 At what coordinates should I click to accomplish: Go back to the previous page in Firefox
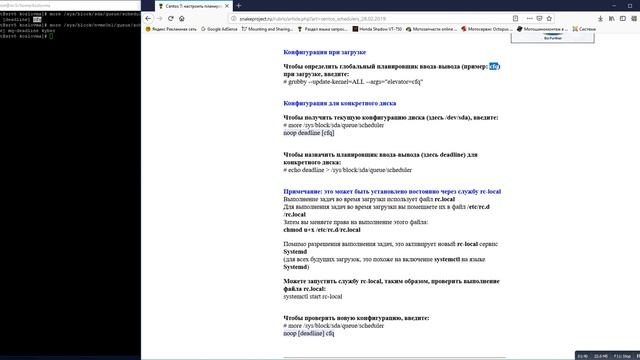coord(148,18)
